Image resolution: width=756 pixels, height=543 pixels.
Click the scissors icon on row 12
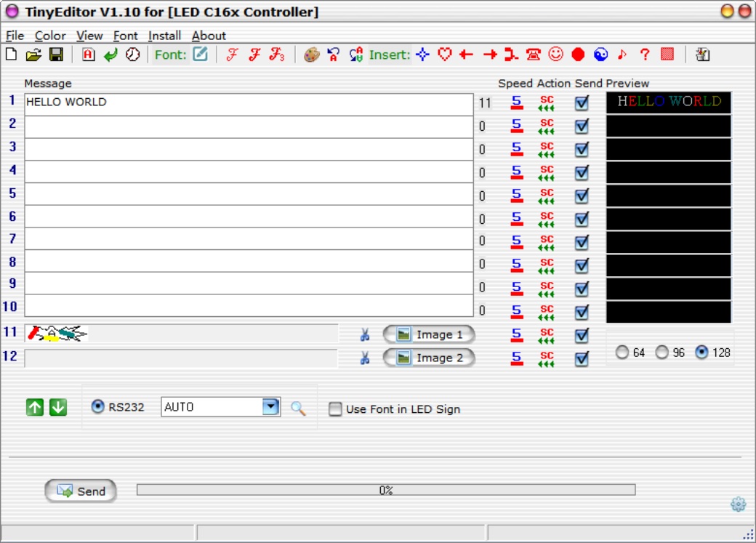pos(365,358)
